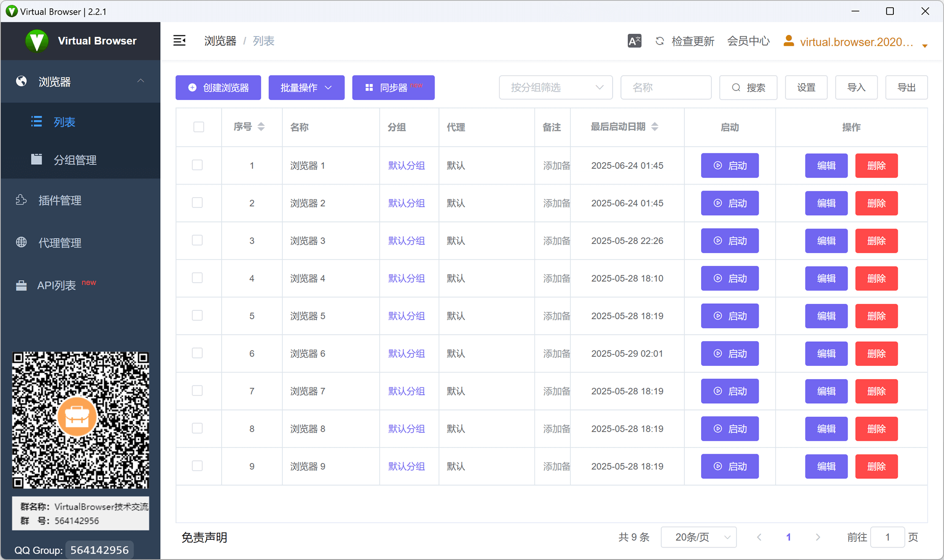Launch 浏览器 3 with its 启动 button

(x=730, y=240)
